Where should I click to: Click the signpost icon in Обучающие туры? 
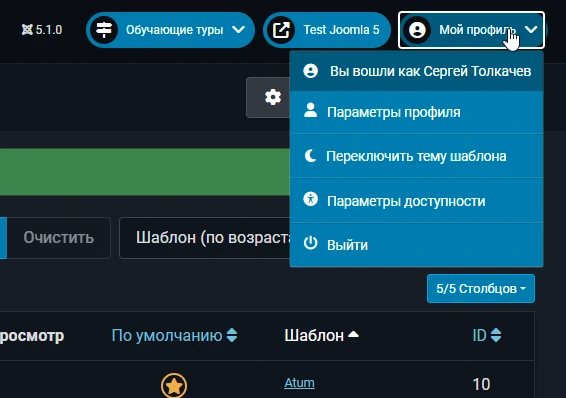click(104, 30)
